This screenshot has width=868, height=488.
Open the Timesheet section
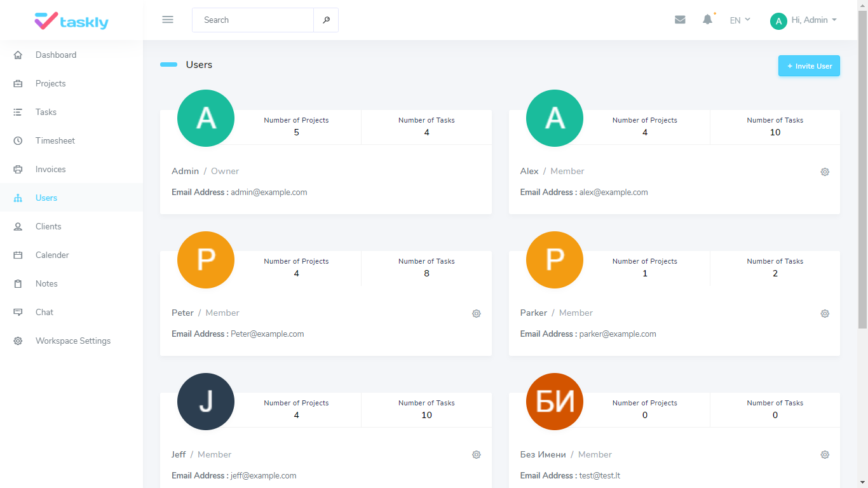[54, 140]
